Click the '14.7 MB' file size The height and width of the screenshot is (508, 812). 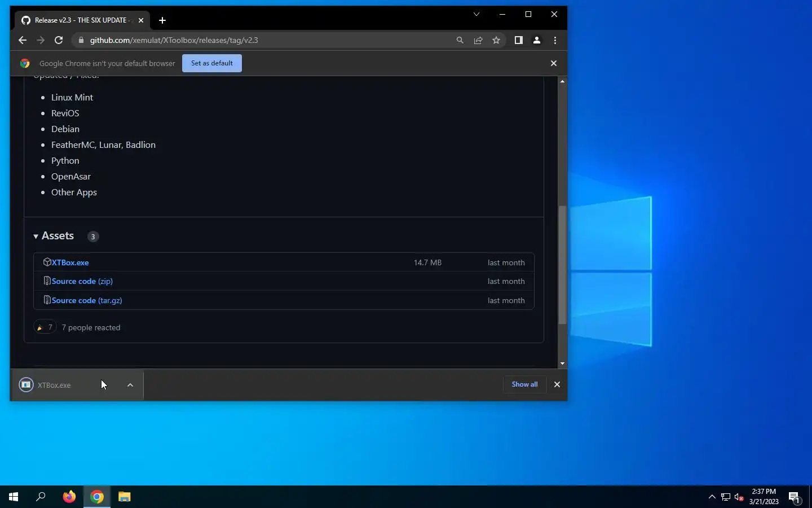[427, 262]
